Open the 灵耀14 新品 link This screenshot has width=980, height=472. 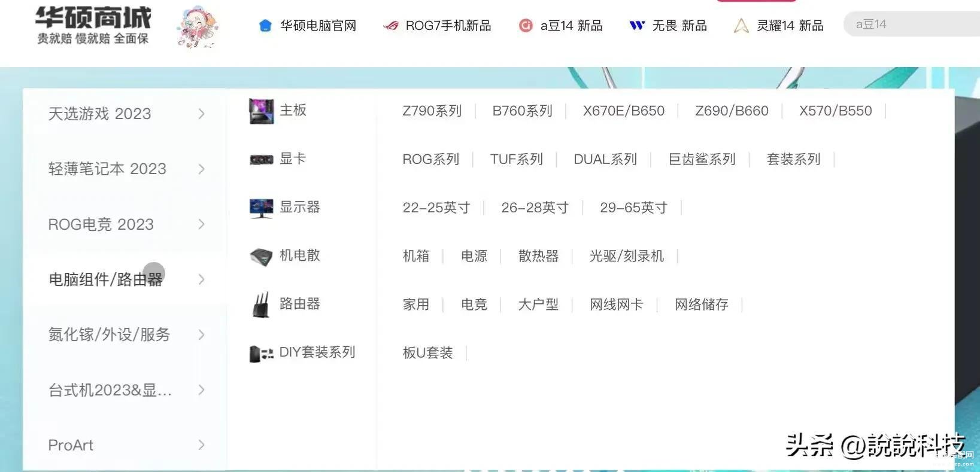pyautogui.click(x=790, y=26)
